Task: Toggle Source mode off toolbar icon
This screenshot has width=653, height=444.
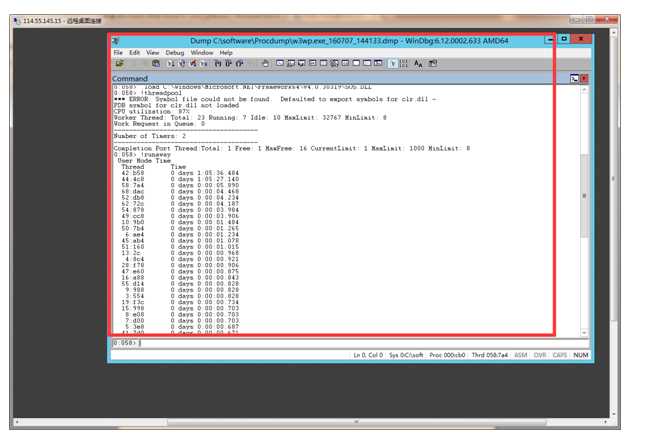Action: 404,63
